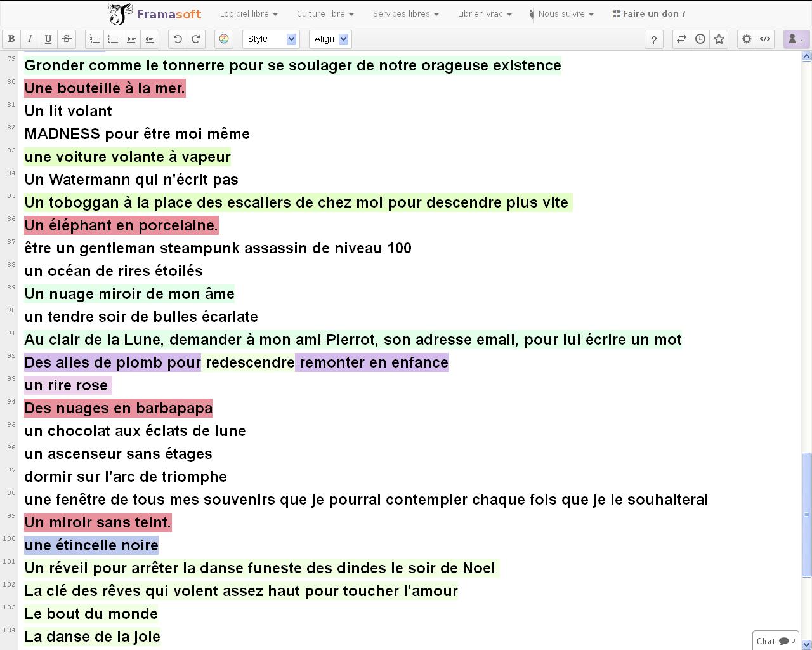
Task: Insert an ordered numbered list
Action: (95, 39)
